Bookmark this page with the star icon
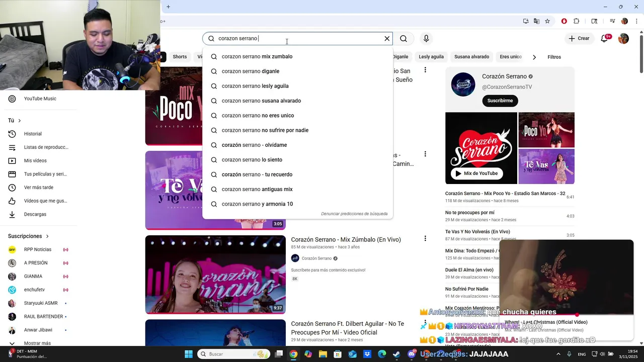 click(547, 21)
